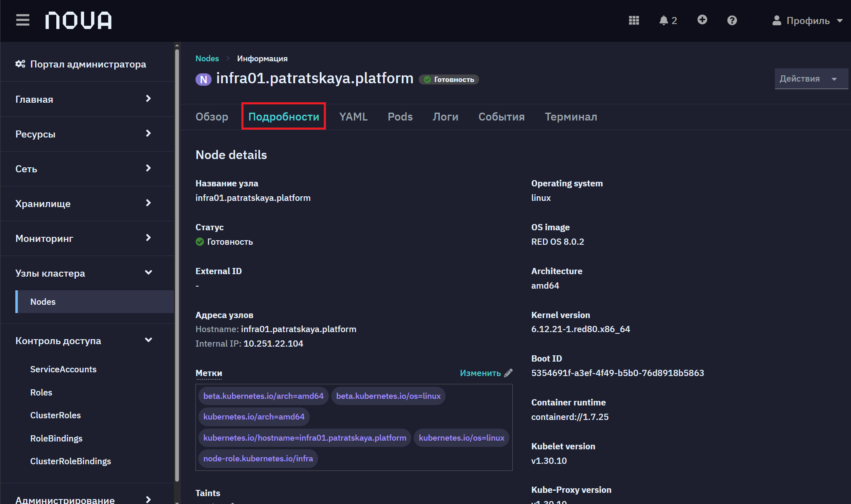Click the purple N node badge
Viewport: 851px width, 504px height.
coord(203,79)
